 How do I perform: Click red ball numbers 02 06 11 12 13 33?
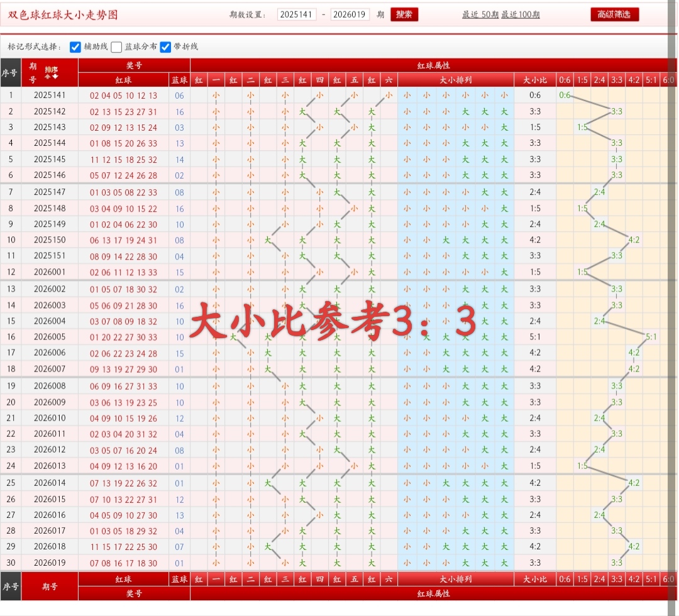(x=123, y=272)
